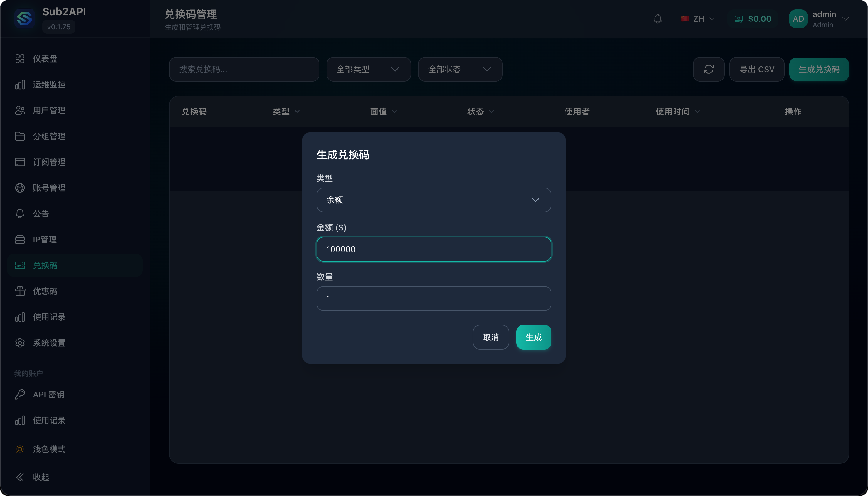This screenshot has height=496, width=868.
Task: Click the notification bell icon
Action: pos(657,19)
